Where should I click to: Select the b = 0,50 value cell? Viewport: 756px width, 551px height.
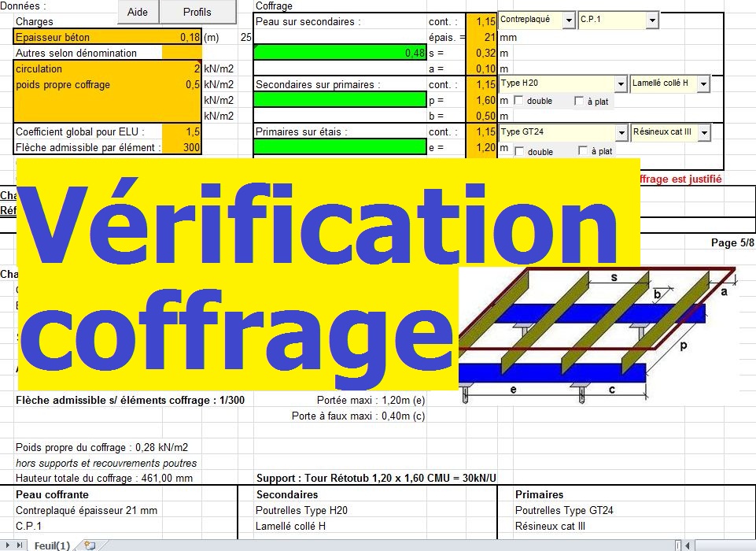[x=481, y=116]
